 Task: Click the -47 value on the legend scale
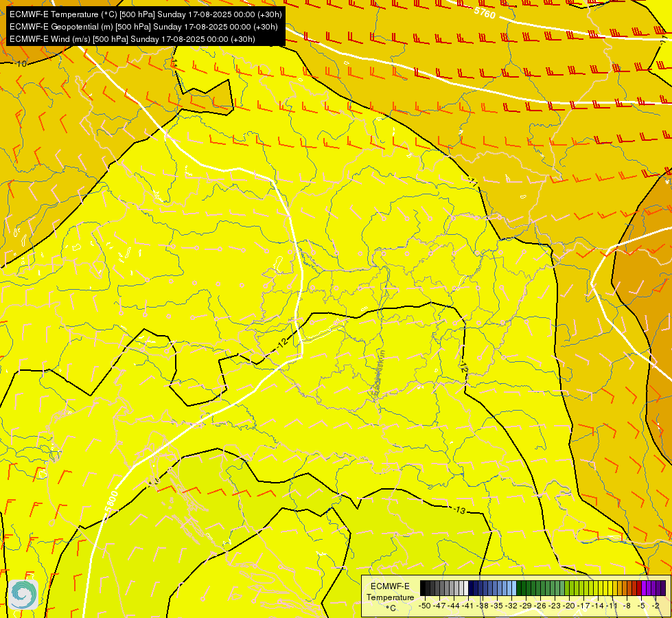pos(439,606)
